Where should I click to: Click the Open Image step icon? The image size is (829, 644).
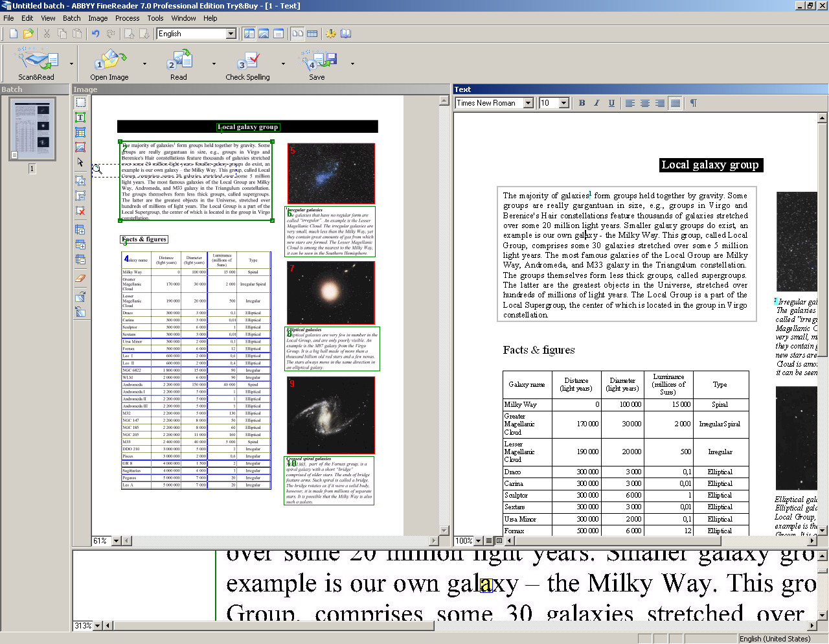(x=109, y=60)
